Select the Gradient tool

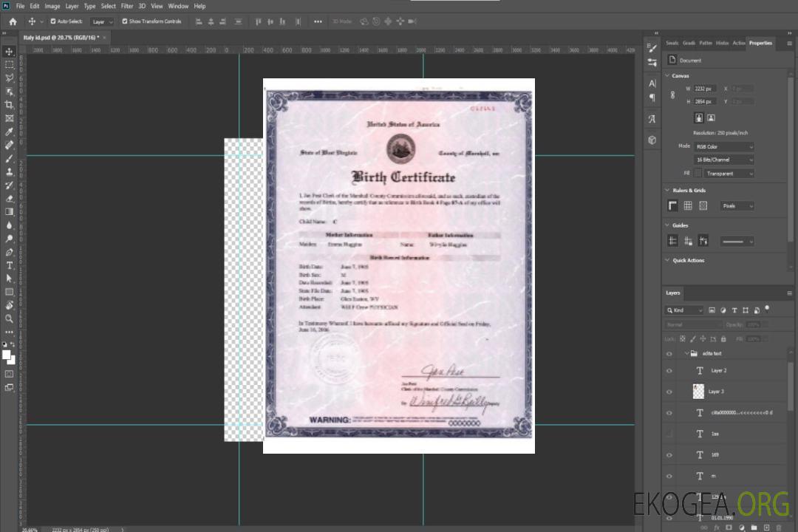tap(9, 212)
